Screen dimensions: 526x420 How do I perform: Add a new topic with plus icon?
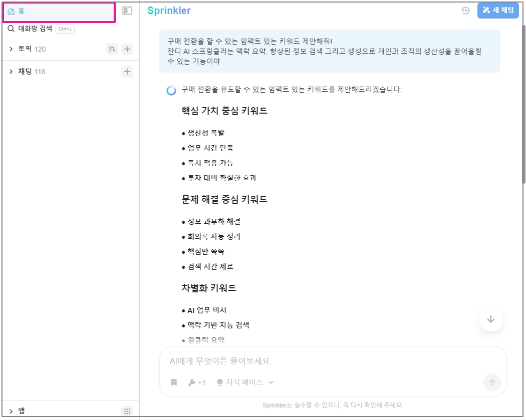tap(127, 49)
